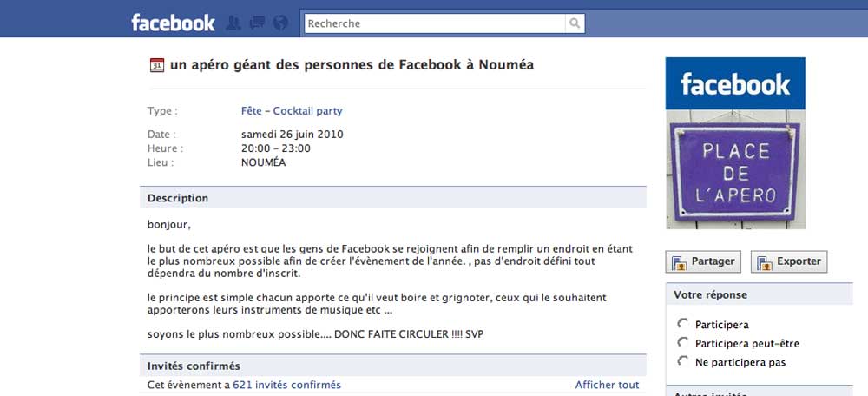
Task: Click the share icon on Partager button
Action: pyautogui.click(x=680, y=261)
